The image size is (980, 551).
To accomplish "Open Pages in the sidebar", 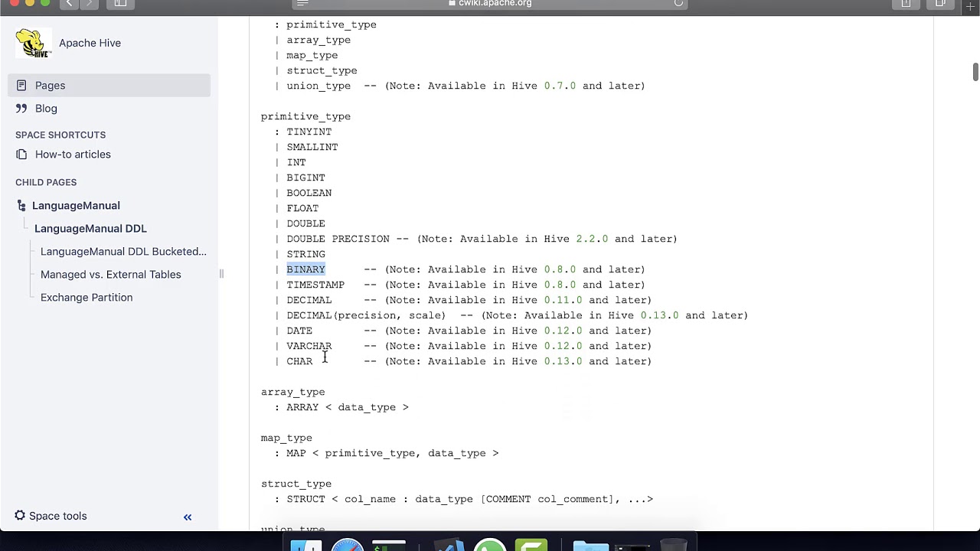I will point(109,85).
